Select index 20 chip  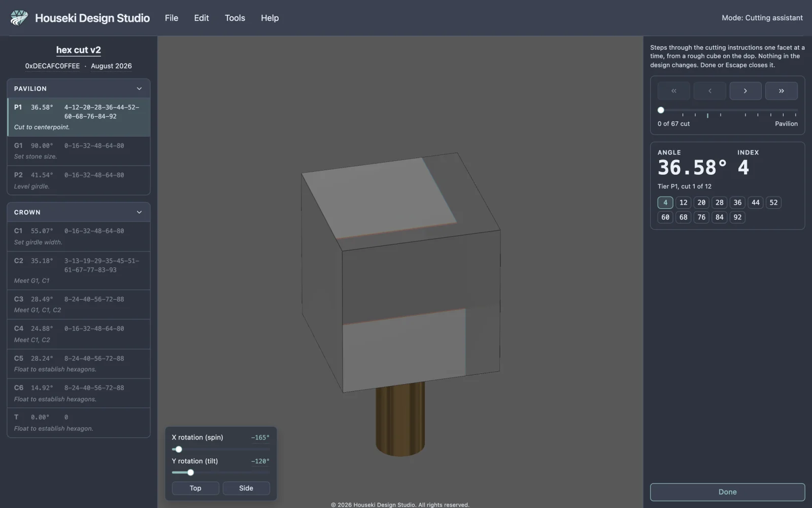(701, 203)
